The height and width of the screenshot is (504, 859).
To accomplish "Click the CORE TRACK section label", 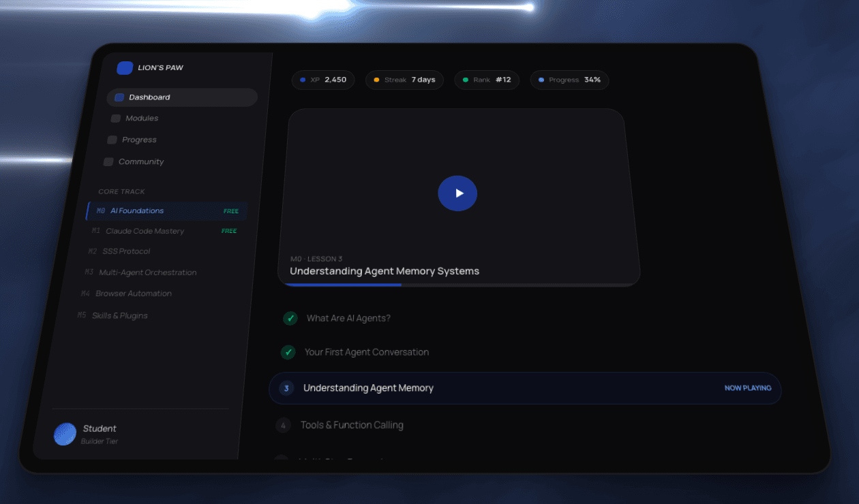I will click(121, 191).
